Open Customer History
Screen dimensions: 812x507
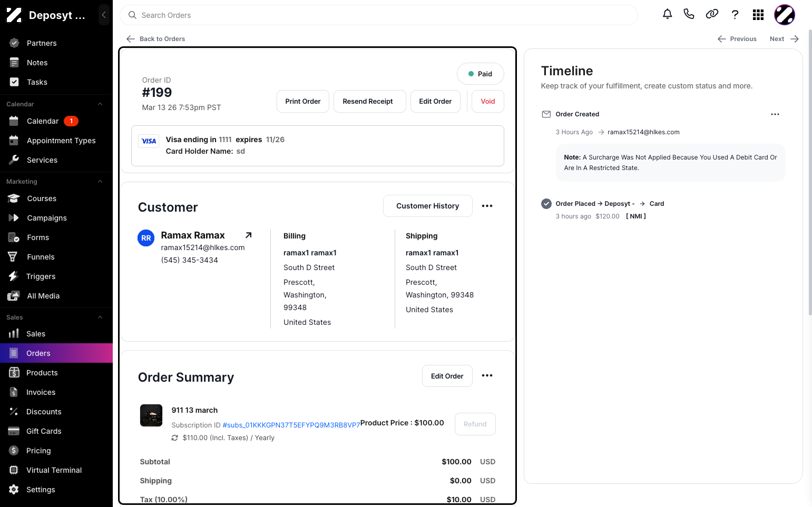pyautogui.click(x=428, y=206)
